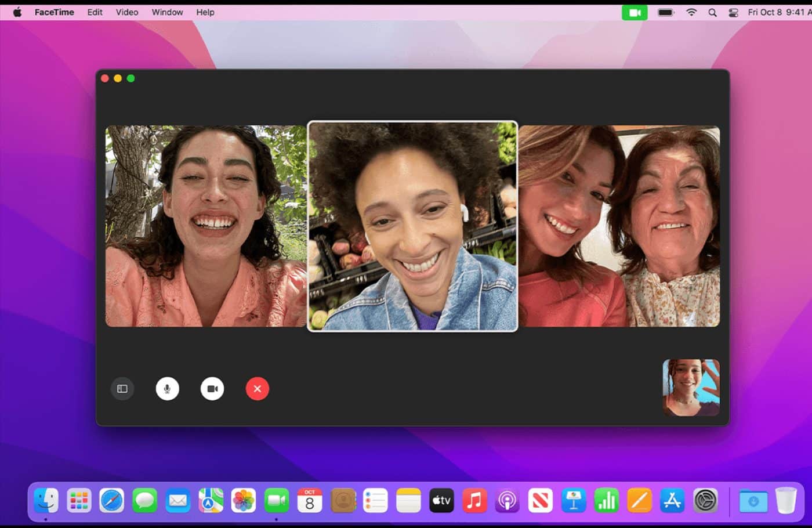
Task: Open the FaceTime menu in menu bar
Action: point(54,12)
